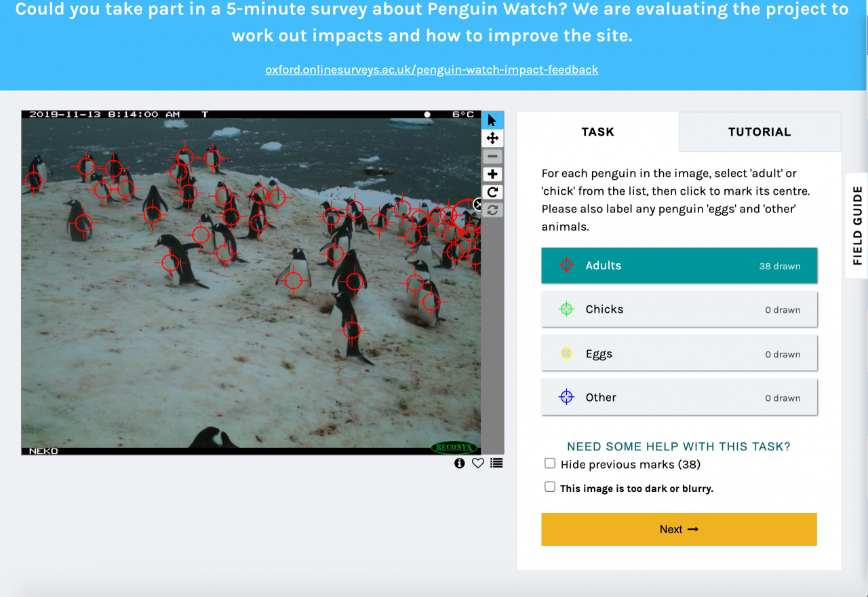Switch to the TASK tab
868x597 pixels.
(x=598, y=132)
